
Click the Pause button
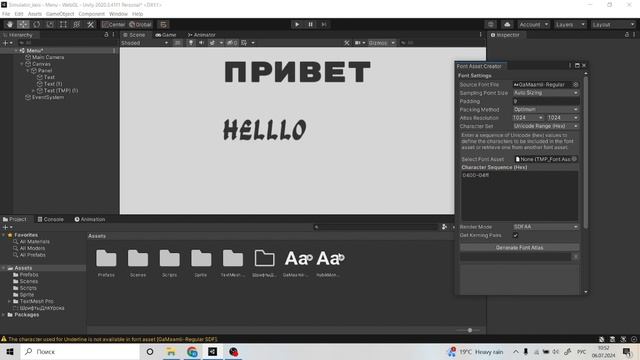click(310, 24)
